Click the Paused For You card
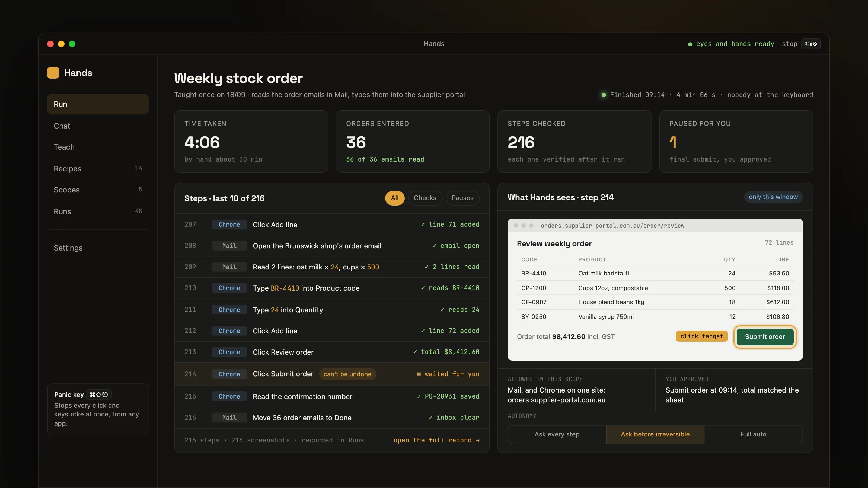Screen dimensions: 868x488 coord(736,142)
